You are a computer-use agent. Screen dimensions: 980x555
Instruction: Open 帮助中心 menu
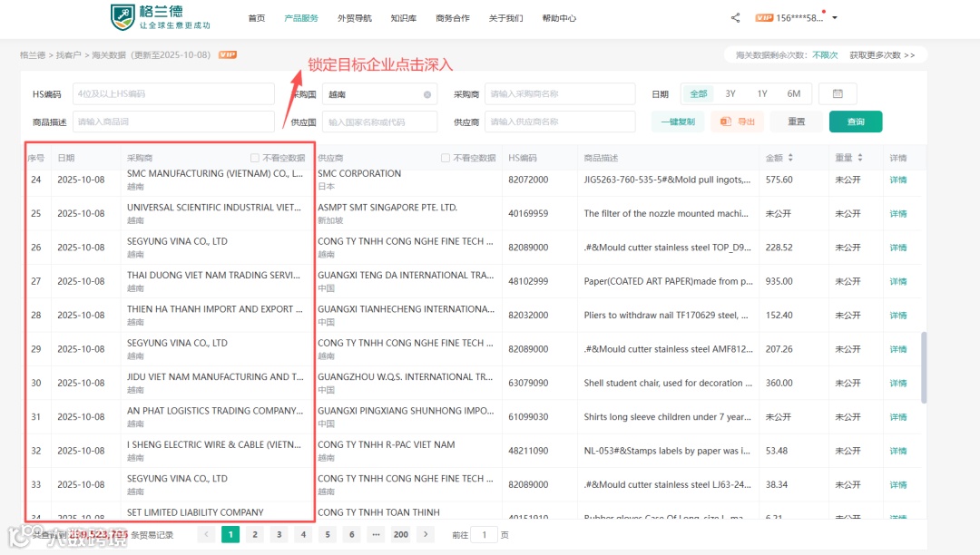[x=559, y=18]
